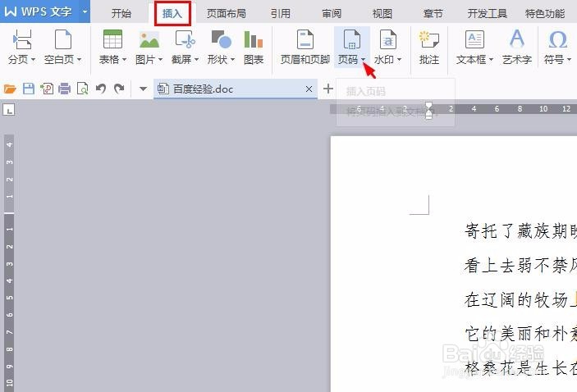Click the open folder icon
The height and width of the screenshot is (392, 577).
[x=10, y=89]
